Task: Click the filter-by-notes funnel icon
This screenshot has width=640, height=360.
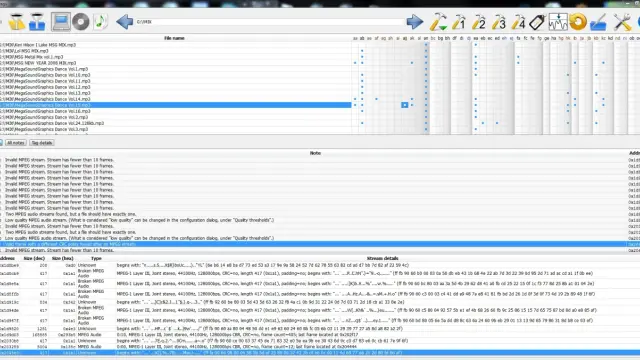Action: (16, 22)
